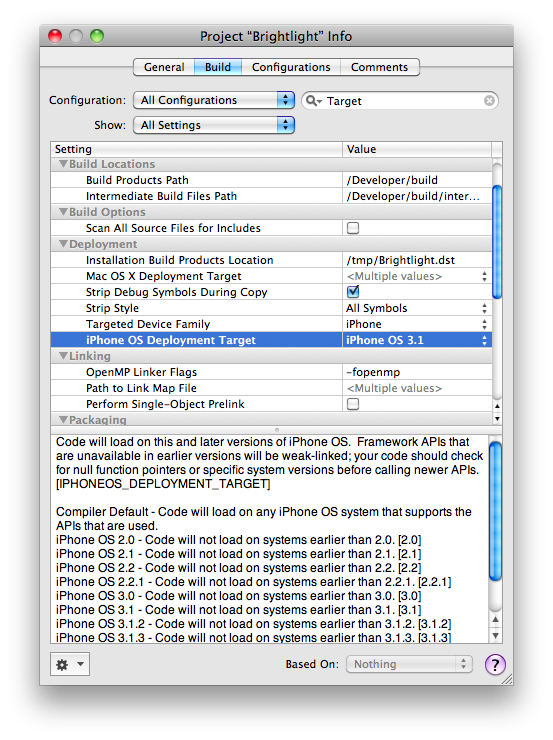Open the Configuration popup menu
Viewport: 553px width, 740px height.
[x=214, y=100]
